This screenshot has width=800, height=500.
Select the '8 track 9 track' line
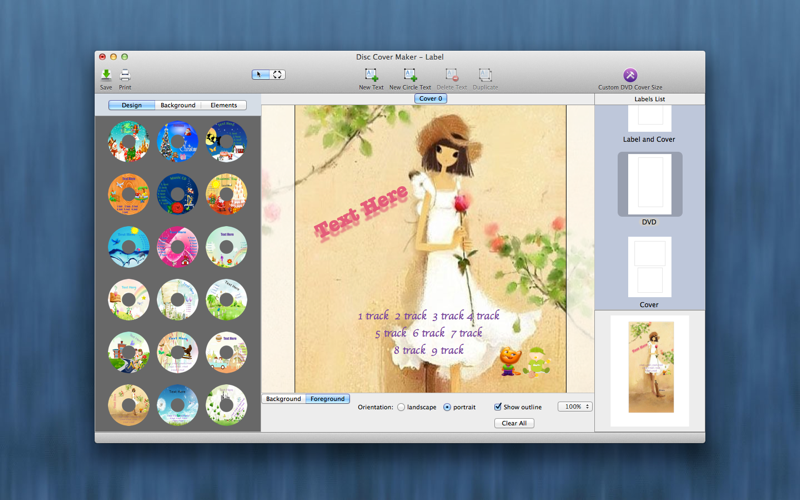428,350
